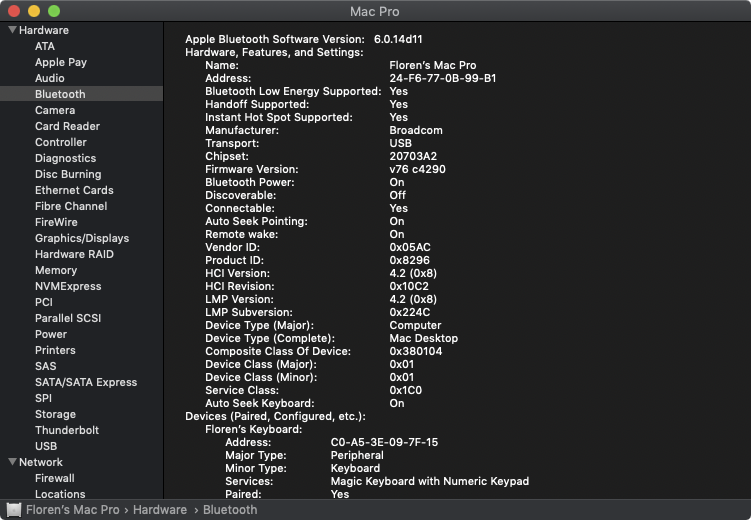Select Printers in the sidebar
The width and height of the screenshot is (751, 520).
55,350
